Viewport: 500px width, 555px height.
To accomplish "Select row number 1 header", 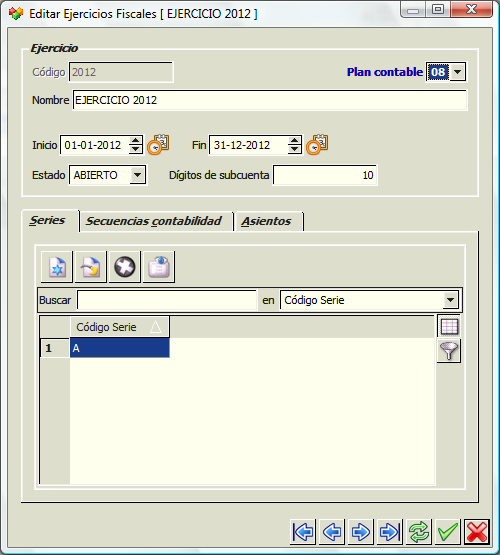I will [54, 348].
